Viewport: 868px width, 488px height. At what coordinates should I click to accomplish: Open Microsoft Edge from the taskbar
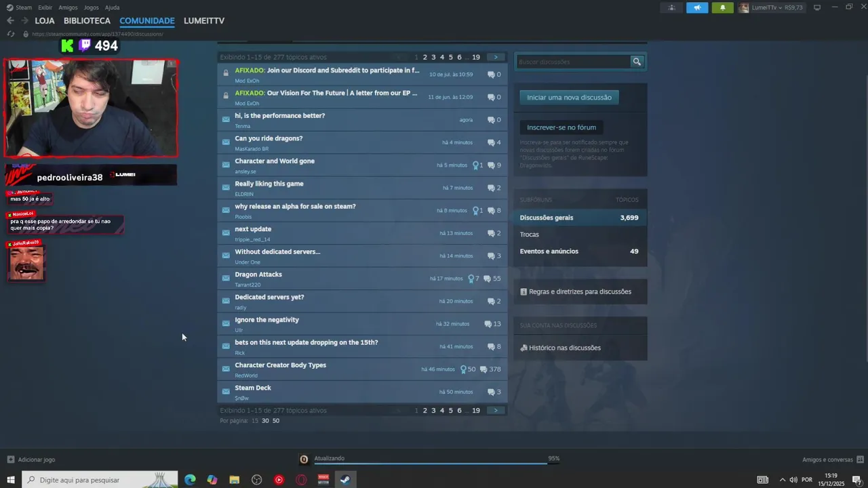pyautogui.click(x=190, y=480)
